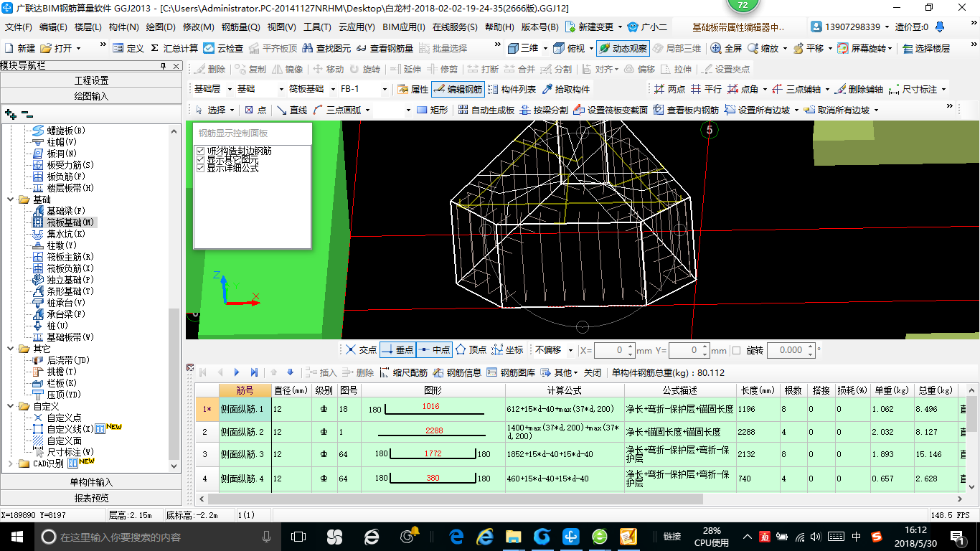980x551 pixels.
Task: Toggle 交点 intersection snap
Action: (x=359, y=350)
